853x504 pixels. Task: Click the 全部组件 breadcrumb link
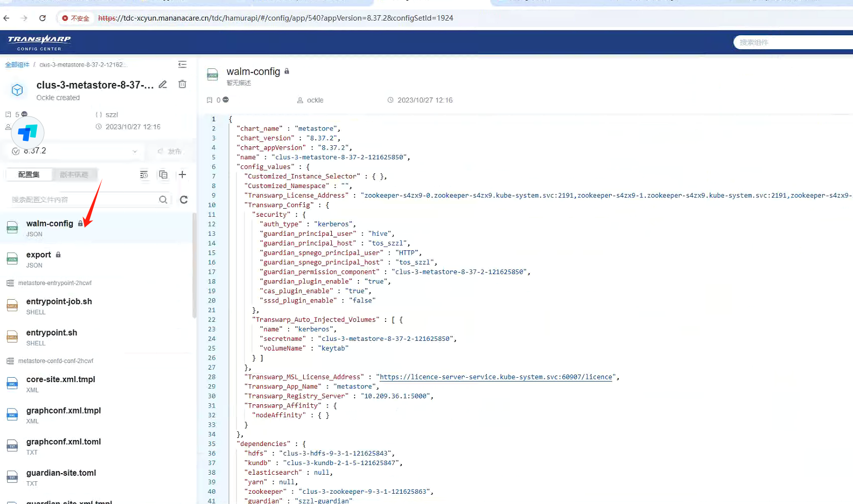(17, 64)
